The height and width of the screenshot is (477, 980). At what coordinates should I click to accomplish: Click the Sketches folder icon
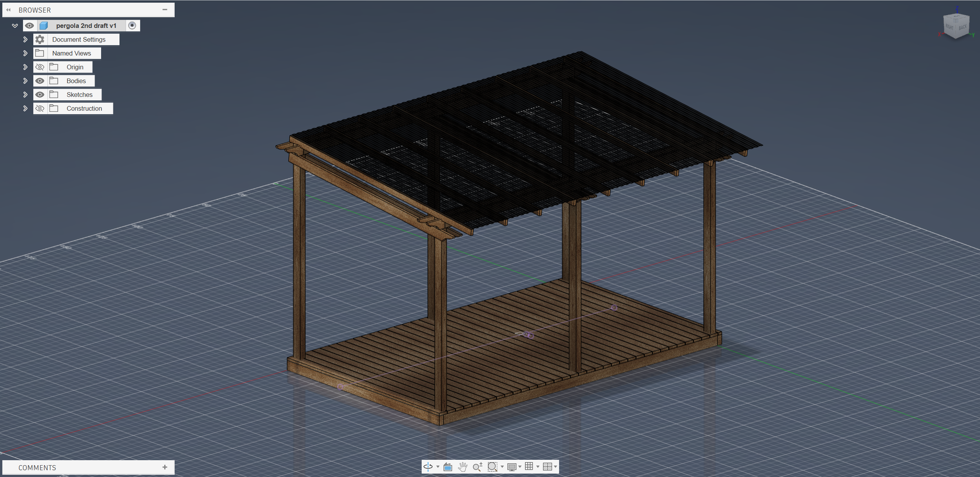click(54, 94)
